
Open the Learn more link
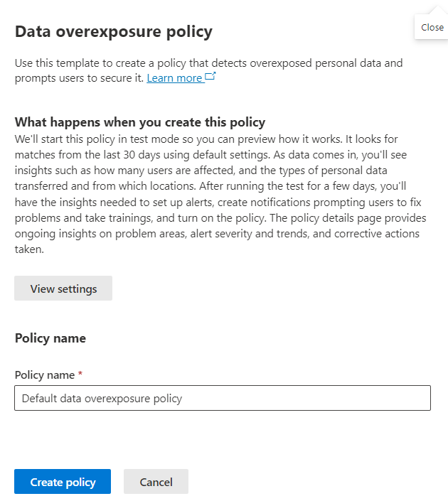[x=174, y=78]
